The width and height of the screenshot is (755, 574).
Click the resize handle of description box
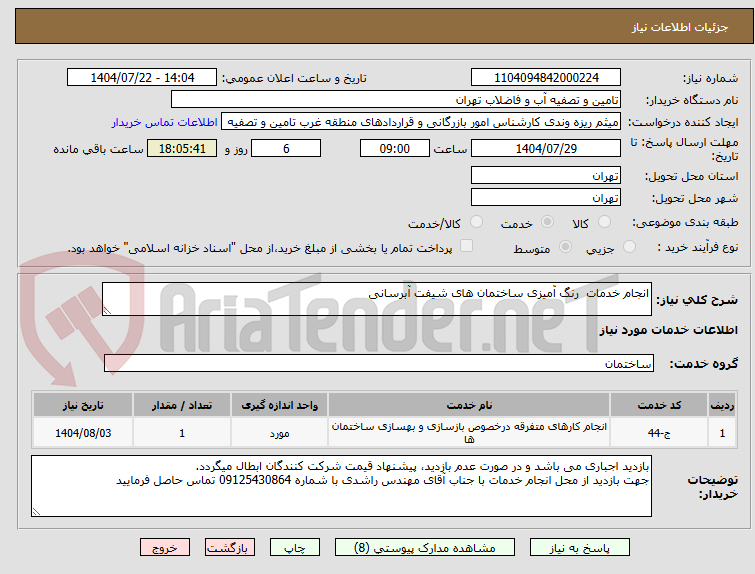click(107, 311)
